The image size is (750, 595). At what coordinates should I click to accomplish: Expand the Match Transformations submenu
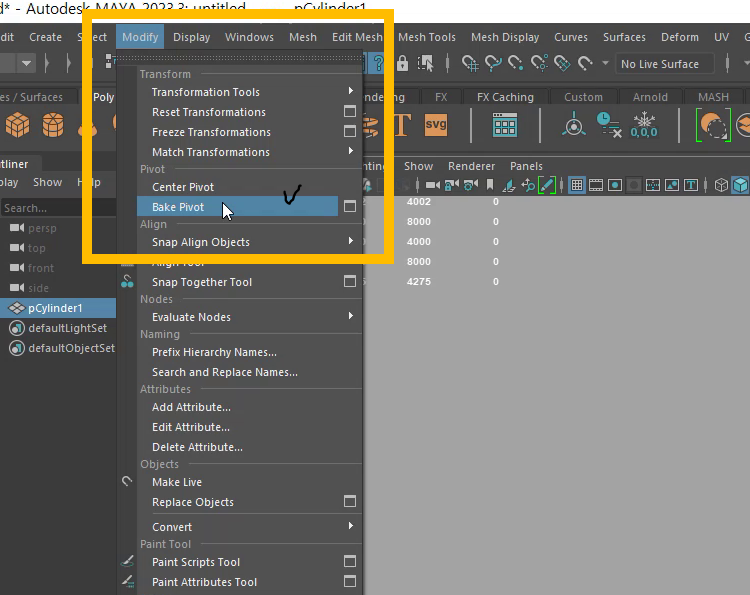(x=351, y=151)
